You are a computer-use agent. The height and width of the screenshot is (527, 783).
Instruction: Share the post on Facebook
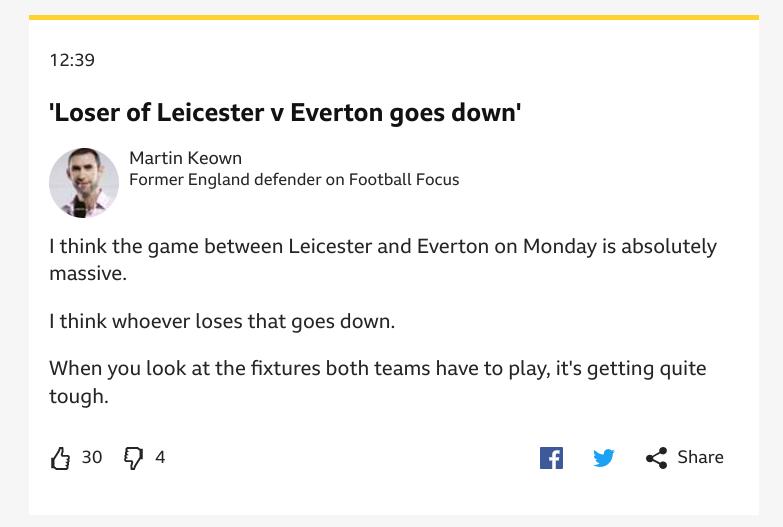pyautogui.click(x=551, y=458)
